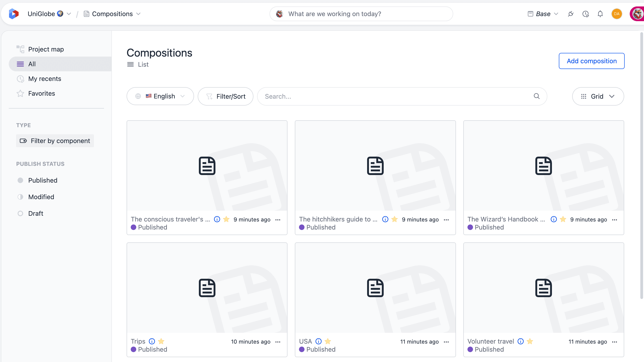Viewport: 644px width, 362px height.
Task: Show info for The conscious traveler's card
Action: click(x=217, y=219)
